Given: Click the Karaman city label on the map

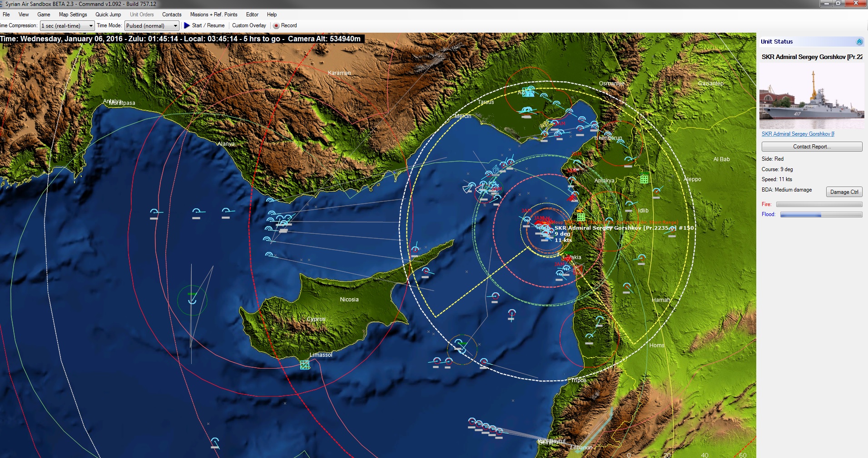Looking at the screenshot, I should click(339, 73).
